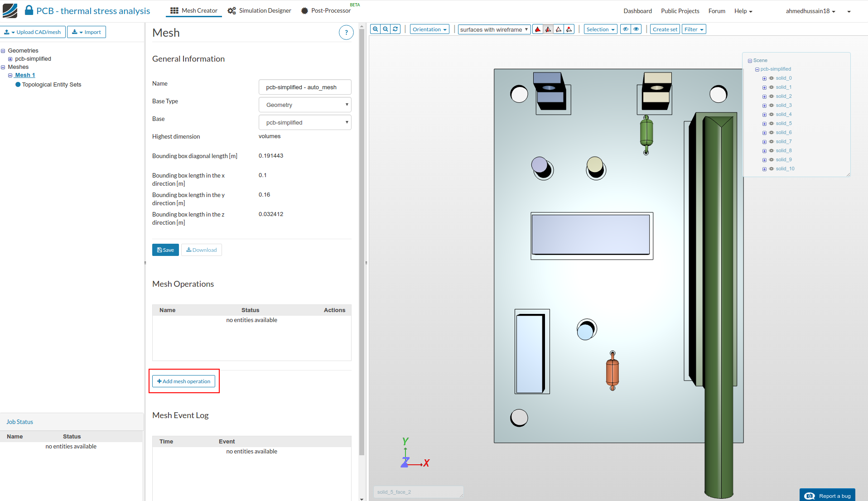Viewport: 868px width, 501px height.
Task: Pick faces with the highlighted tetrahedron icon
Action: 548,29
